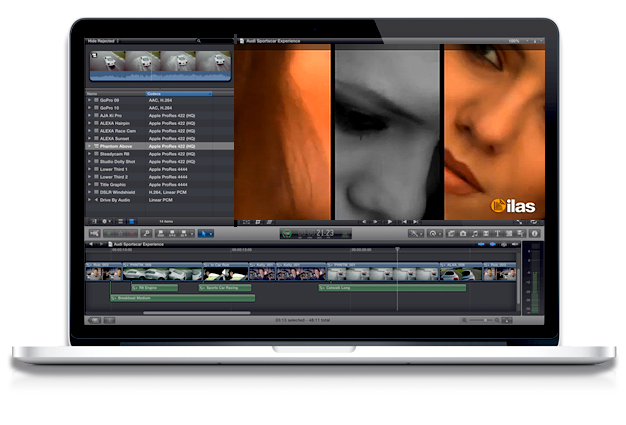Jump to the previous edit point
The width and height of the screenshot is (626, 425).
(x=404, y=222)
